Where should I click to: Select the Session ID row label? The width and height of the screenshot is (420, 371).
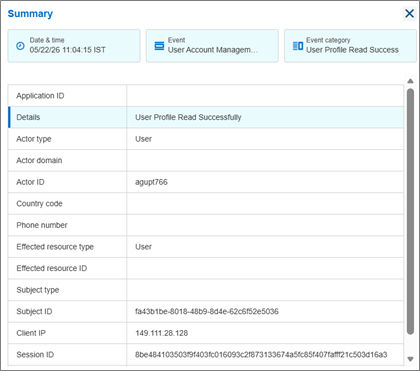[35, 355]
